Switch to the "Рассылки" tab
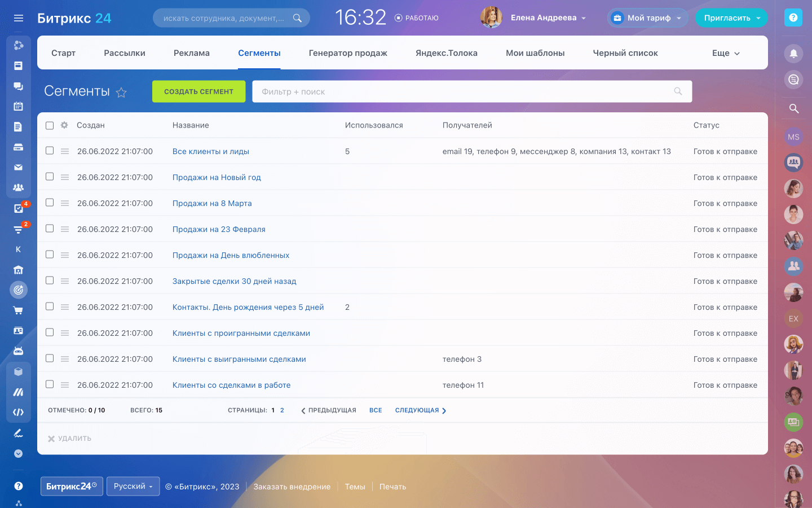This screenshot has height=508, width=812. [125, 52]
